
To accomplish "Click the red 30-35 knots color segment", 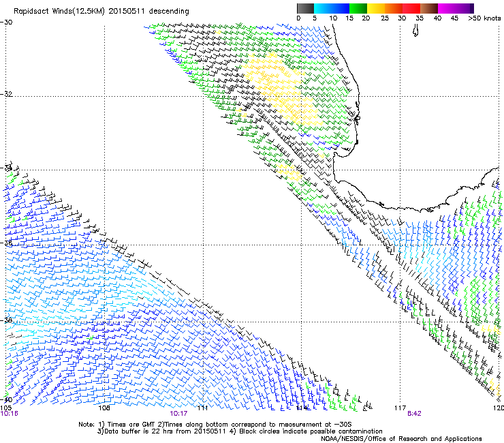I will pyautogui.click(x=411, y=8).
